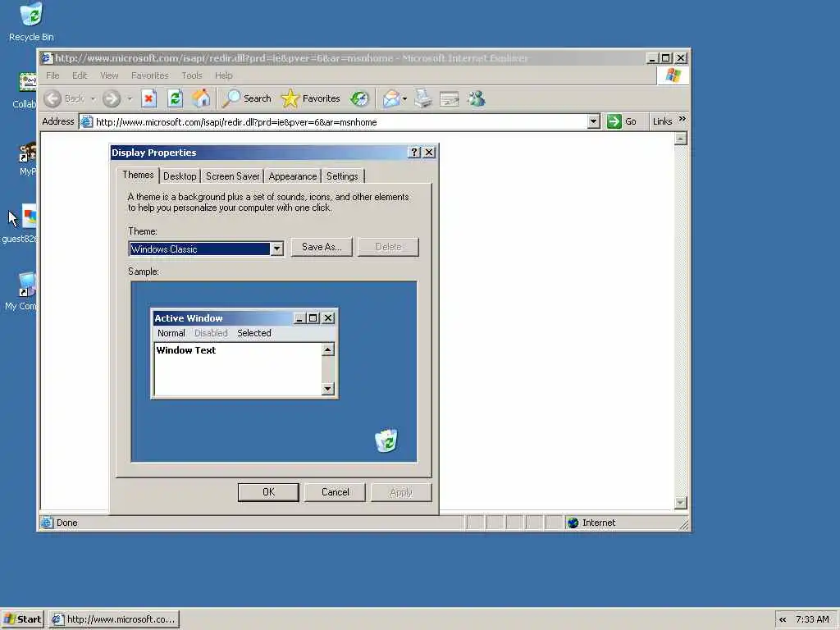Click the green Go arrow icon

point(614,121)
